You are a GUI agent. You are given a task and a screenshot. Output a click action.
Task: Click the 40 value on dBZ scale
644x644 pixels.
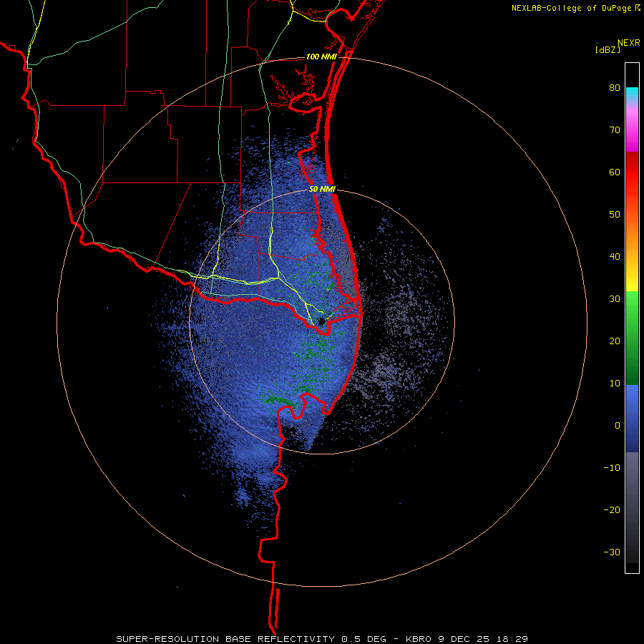pyautogui.click(x=615, y=257)
